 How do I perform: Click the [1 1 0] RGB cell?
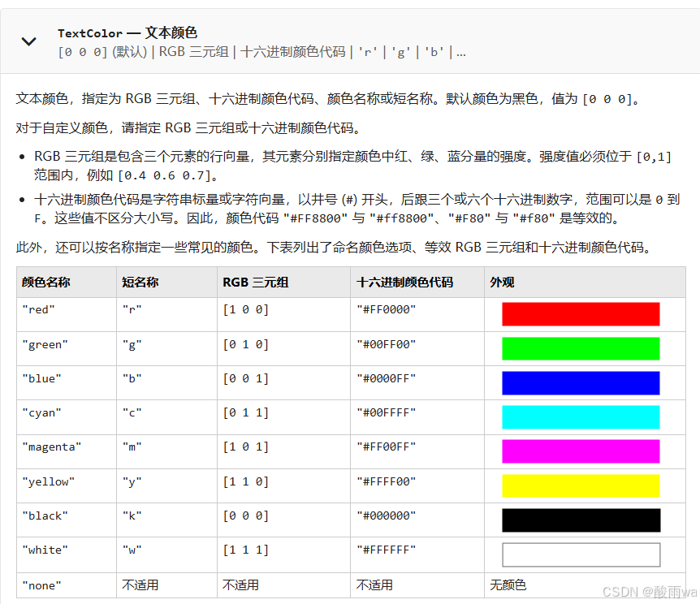(x=284, y=486)
